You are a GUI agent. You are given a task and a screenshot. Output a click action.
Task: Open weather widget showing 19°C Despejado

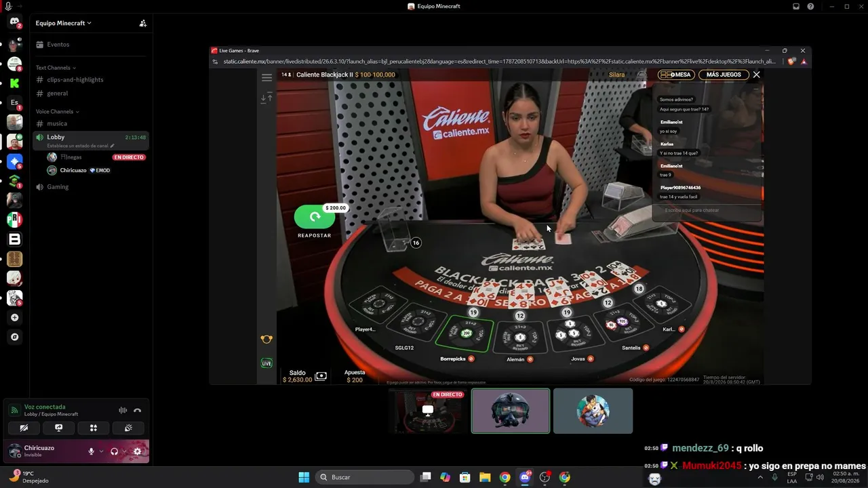[28, 477]
